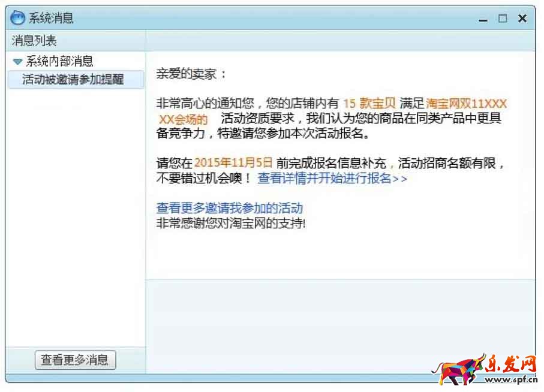Click the orange XX会场的 text

pyautogui.click(x=183, y=119)
